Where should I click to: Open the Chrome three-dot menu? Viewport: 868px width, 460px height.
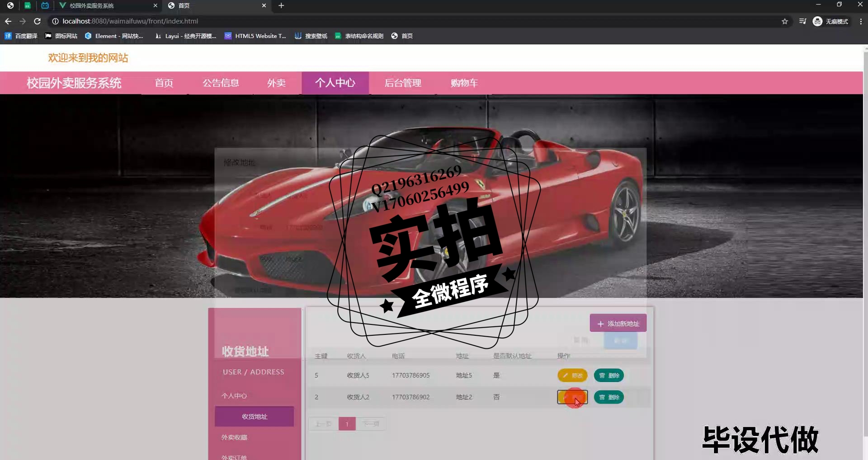861,21
